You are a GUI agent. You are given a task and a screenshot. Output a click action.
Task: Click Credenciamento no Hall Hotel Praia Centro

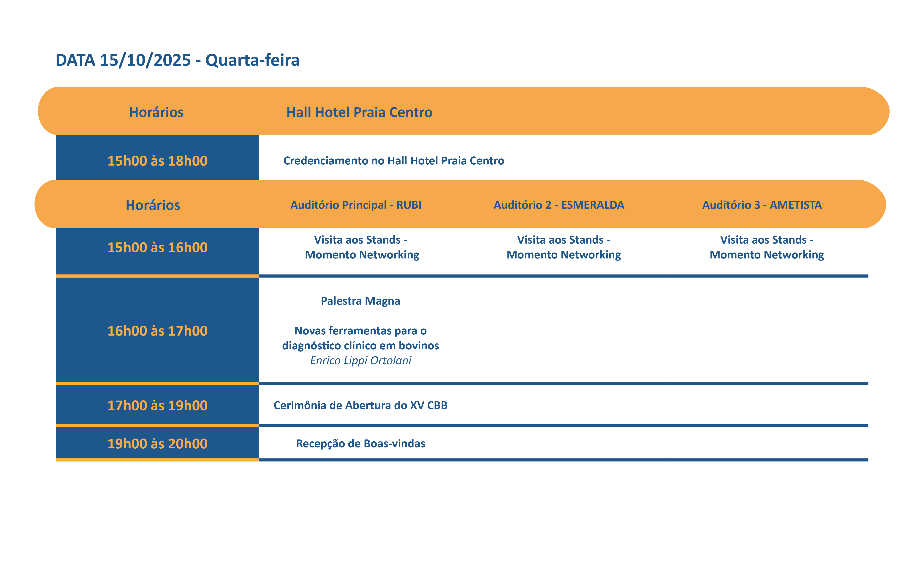point(393,161)
